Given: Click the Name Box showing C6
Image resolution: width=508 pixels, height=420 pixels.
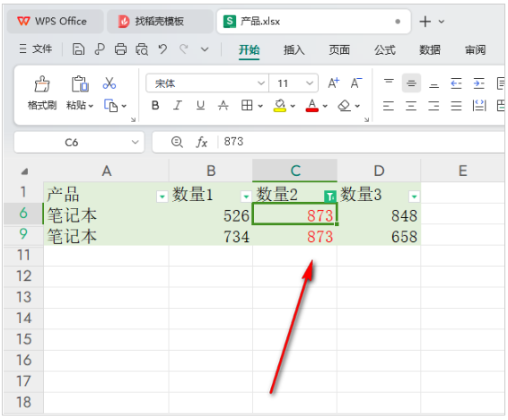Looking at the screenshot, I should tap(79, 142).
